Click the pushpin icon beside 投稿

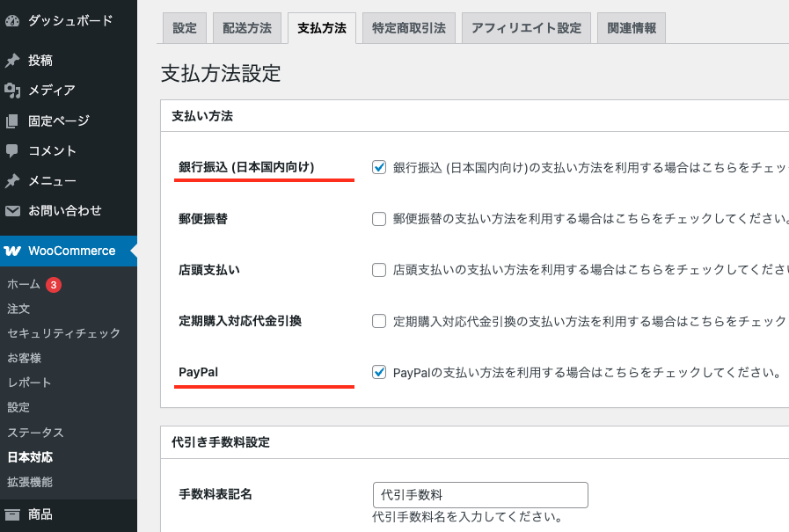[x=12, y=61]
